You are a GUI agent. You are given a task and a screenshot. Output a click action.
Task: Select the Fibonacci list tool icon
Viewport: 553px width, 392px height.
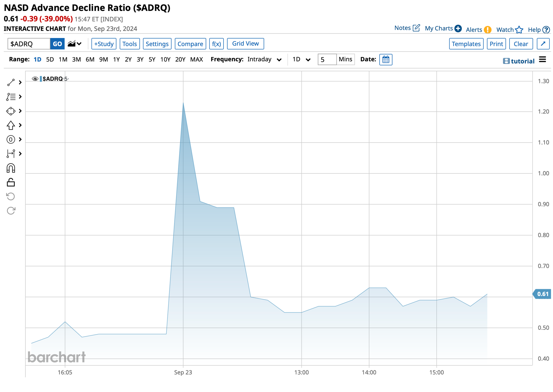pyautogui.click(x=11, y=97)
